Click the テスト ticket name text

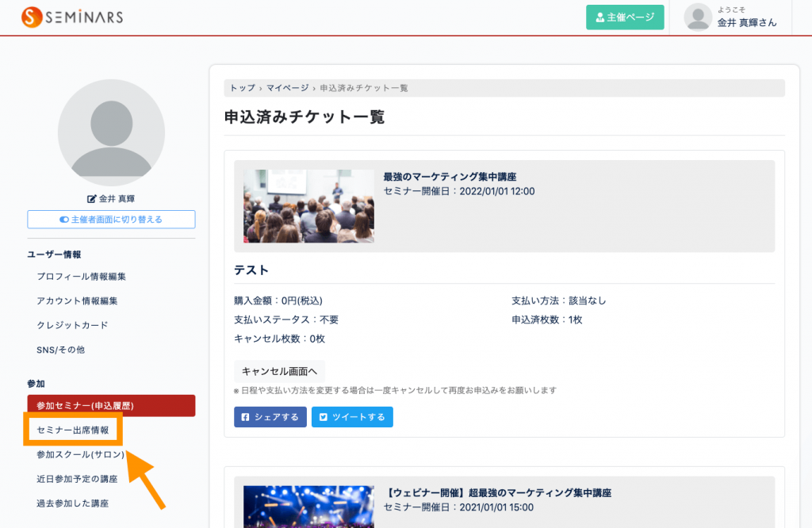click(251, 270)
